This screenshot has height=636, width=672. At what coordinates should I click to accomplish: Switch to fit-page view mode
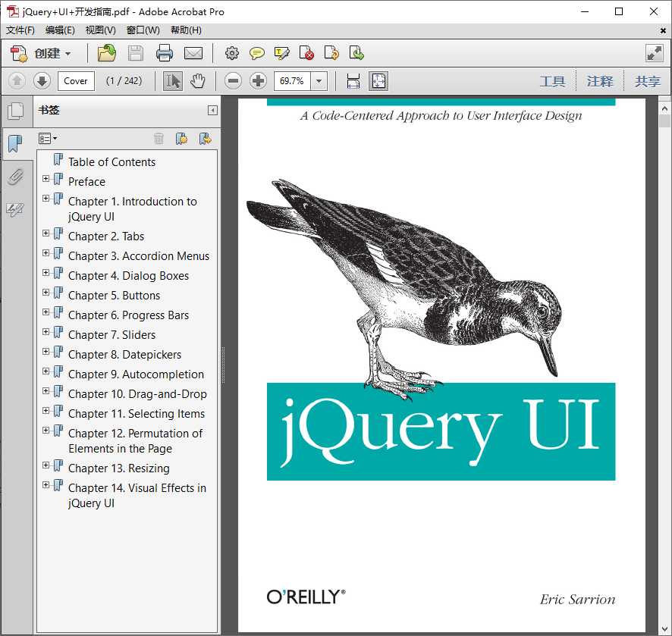pos(378,81)
